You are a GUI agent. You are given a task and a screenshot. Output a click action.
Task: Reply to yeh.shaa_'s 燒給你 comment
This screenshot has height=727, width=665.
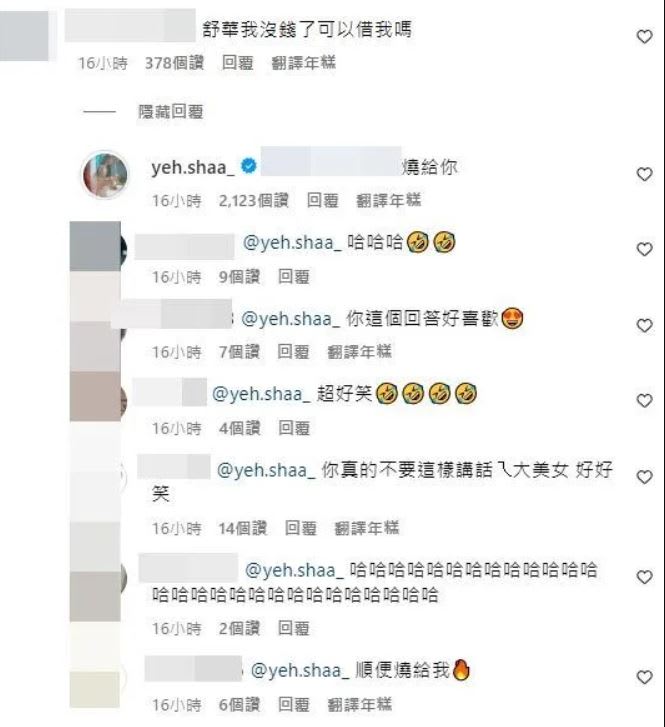pos(323,200)
